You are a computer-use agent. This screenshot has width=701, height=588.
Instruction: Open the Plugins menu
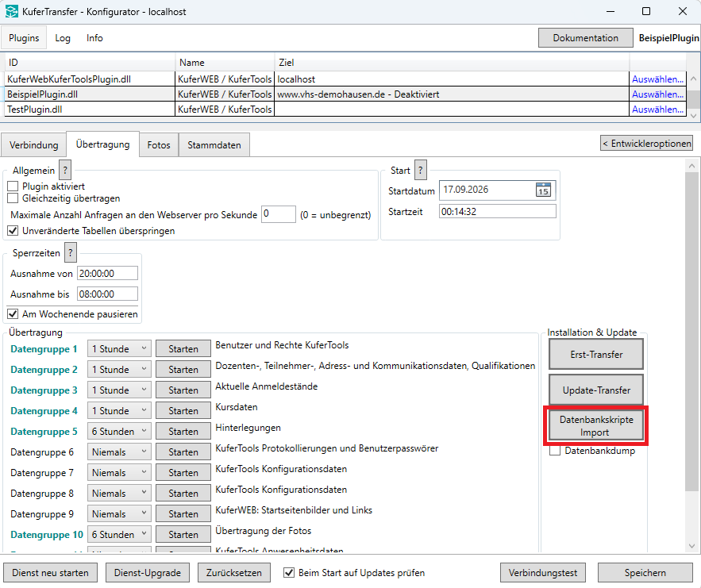pos(24,38)
